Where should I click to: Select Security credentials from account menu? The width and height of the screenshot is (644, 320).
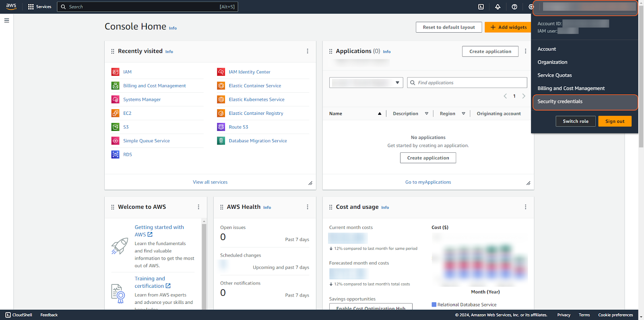coord(560,102)
